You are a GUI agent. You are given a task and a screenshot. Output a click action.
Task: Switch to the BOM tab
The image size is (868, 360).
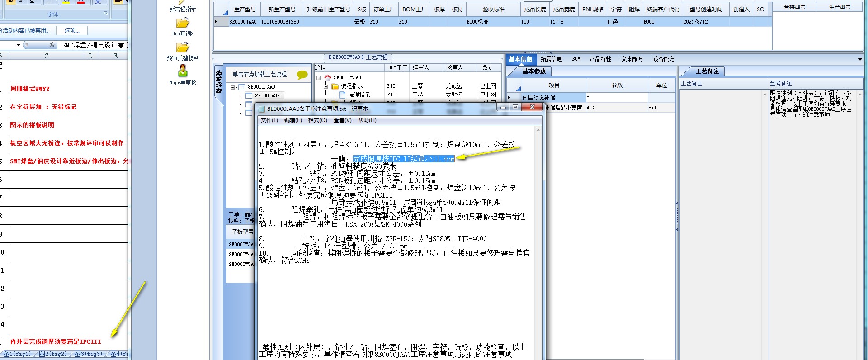coord(576,59)
